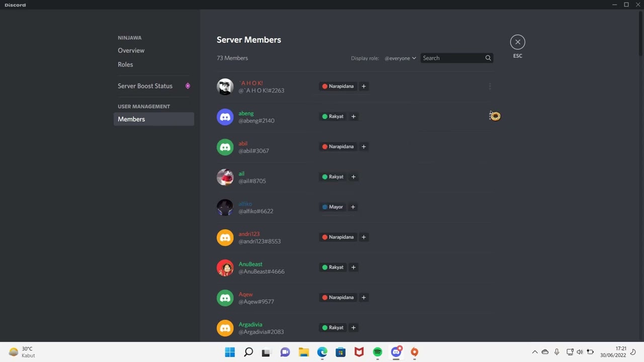Add a role to abil

[x=363, y=147]
